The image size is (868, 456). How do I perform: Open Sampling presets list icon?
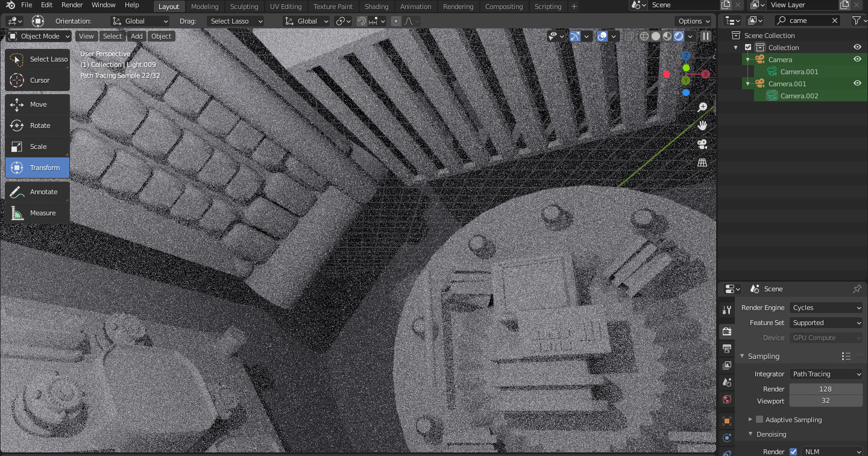pos(846,356)
